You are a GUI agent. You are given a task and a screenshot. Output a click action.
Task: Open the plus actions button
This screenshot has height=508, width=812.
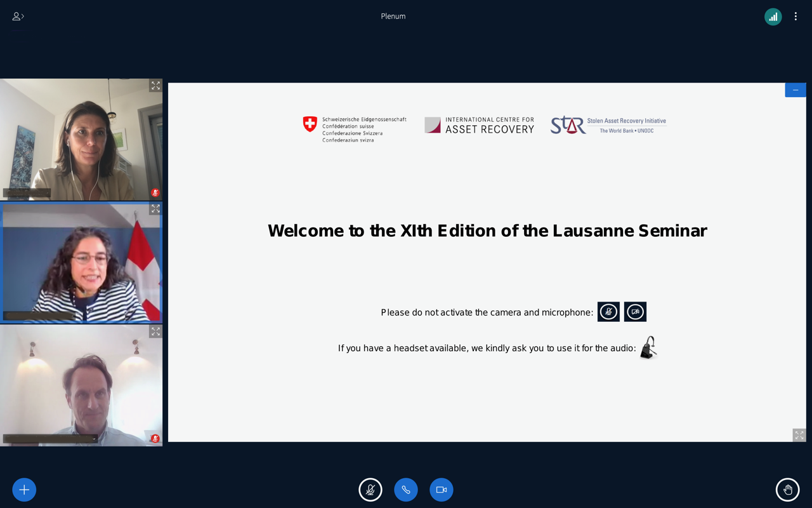tap(24, 490)
